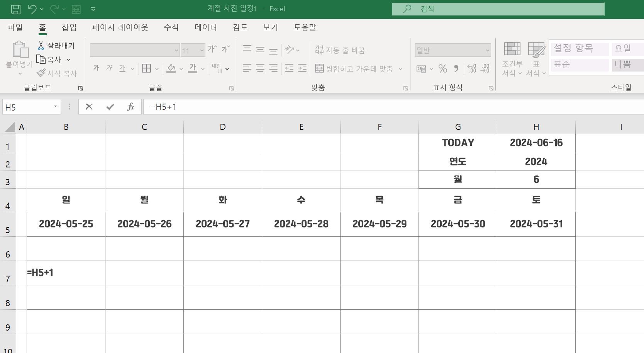Image resolution: width=644 pixels, height=353 pixels.
Task: Open the Clipboard (클립보드) dialog launcher
Action: click(81, 88)
